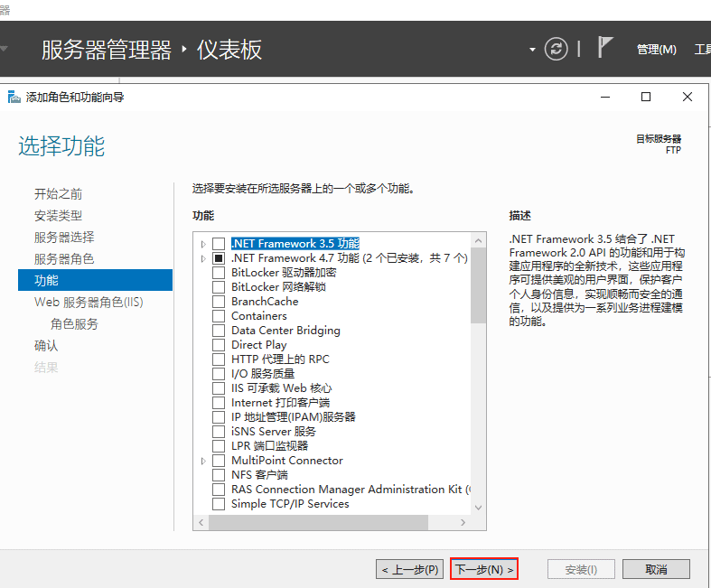Check RAS Connection Manager Administration Kit checkbox
Viewport: 711px width, 588px height.
[219, 490]
